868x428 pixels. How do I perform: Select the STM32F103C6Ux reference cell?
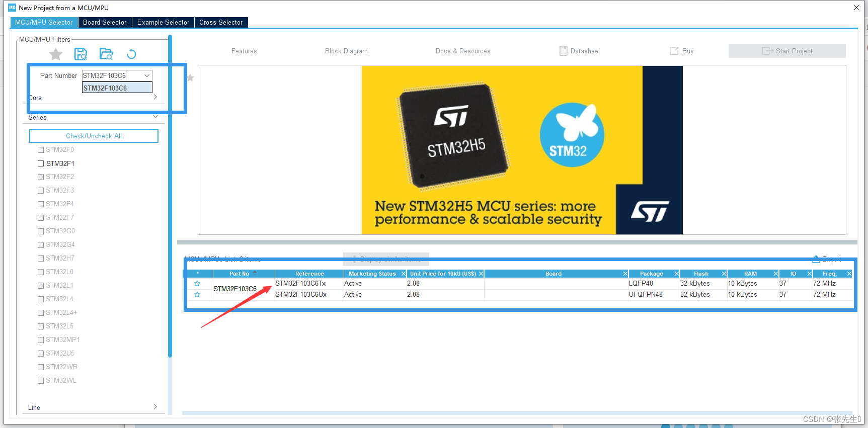click(309, 295)
